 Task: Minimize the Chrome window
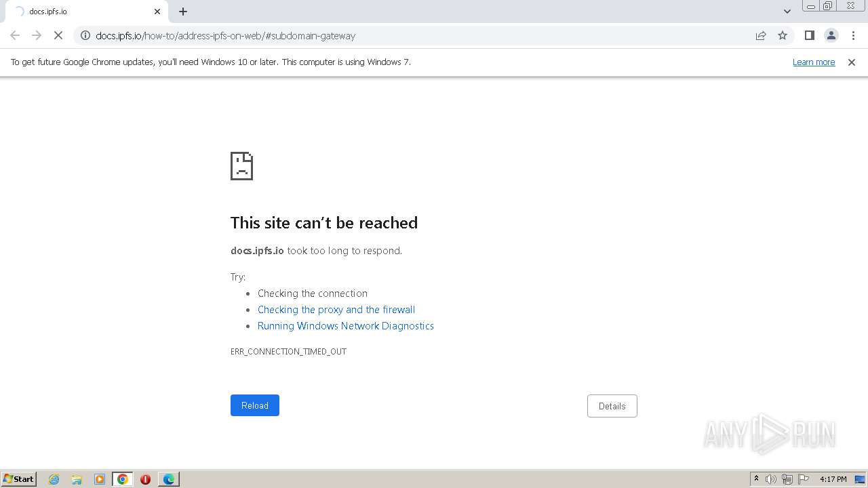811,5
